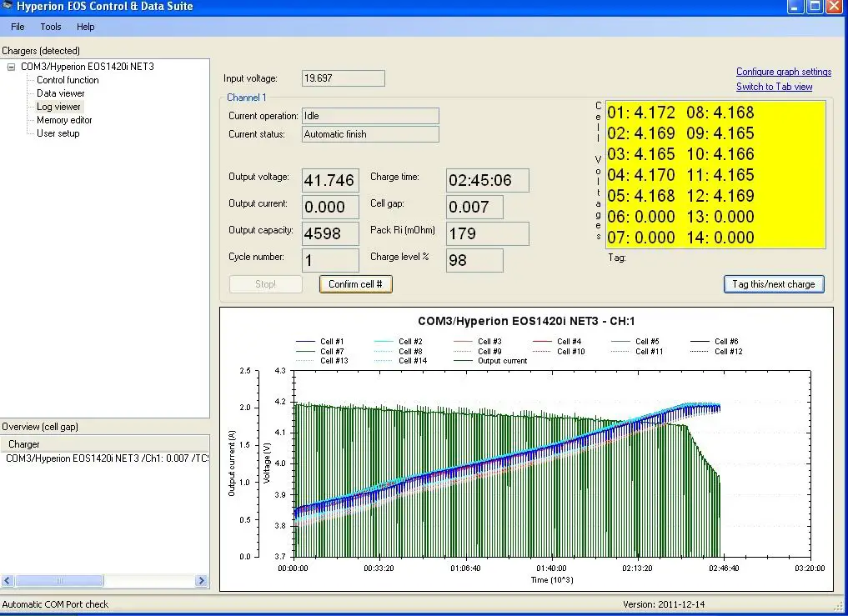Click cell 04 voltage reading 4.170
The height and width of the screenshot is (616, 848).
641,175
